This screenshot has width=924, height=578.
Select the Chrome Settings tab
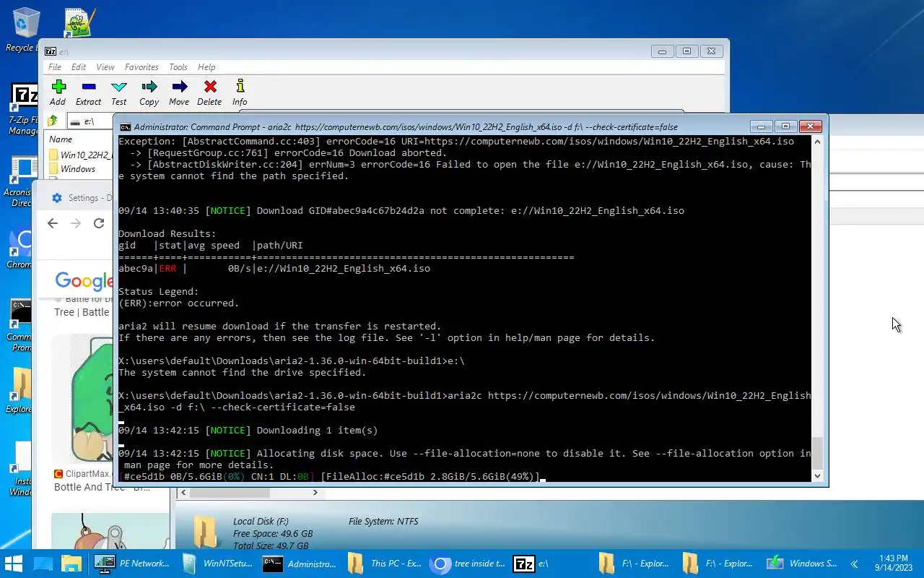click(82, 198)
